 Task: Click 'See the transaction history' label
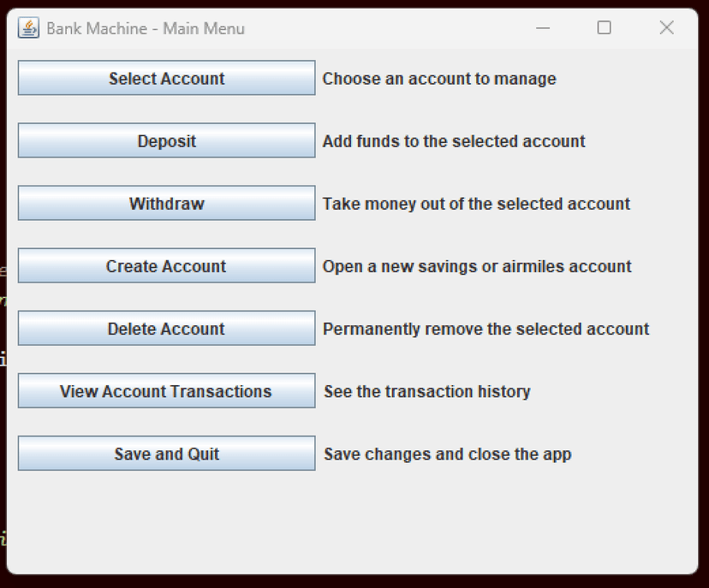426,391
